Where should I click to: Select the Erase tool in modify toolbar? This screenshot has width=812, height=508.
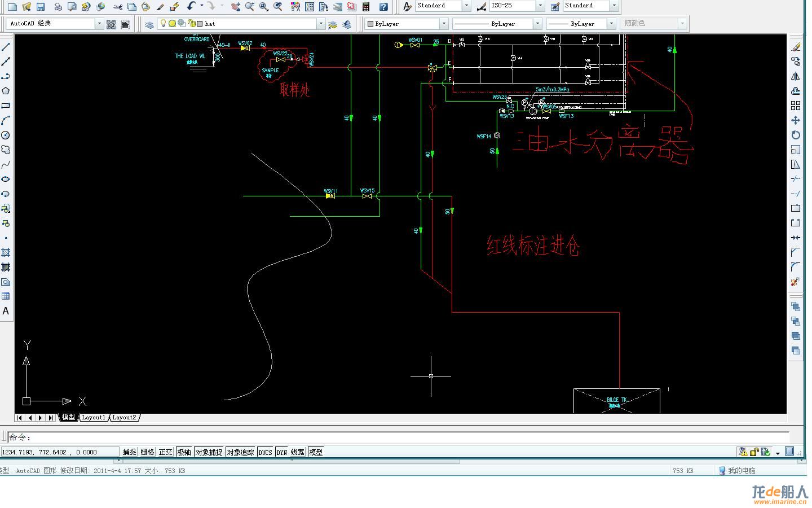point(796,47)
